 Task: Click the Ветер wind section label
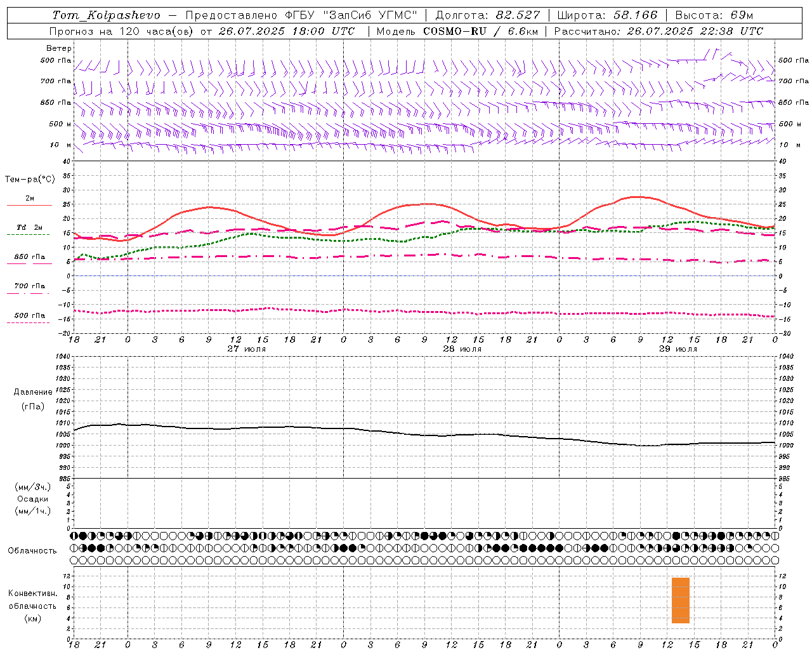(59, 48)
